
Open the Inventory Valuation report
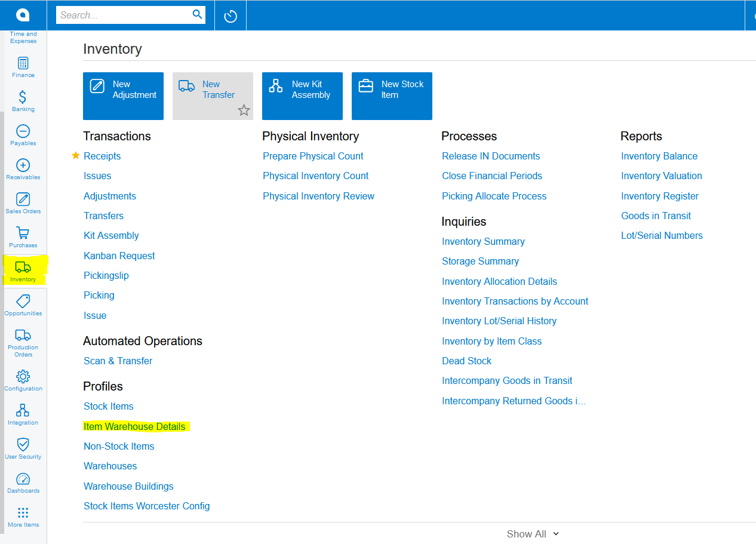[661, 176]
